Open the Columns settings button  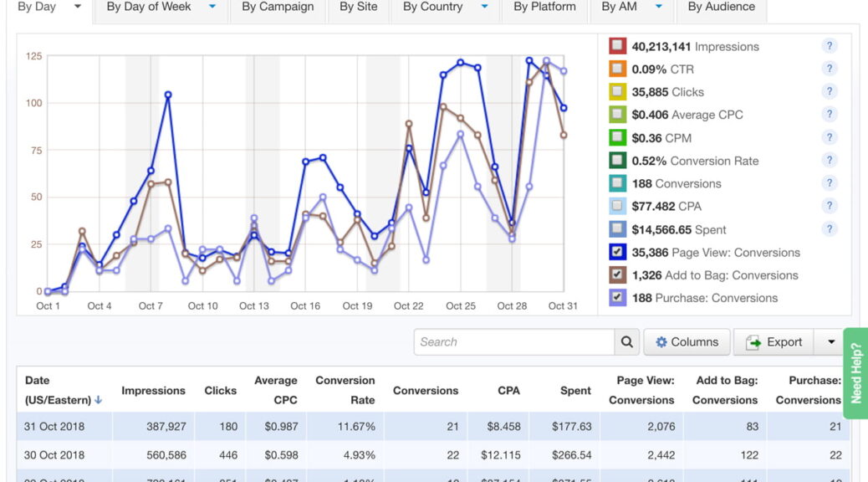click(687, 342)
